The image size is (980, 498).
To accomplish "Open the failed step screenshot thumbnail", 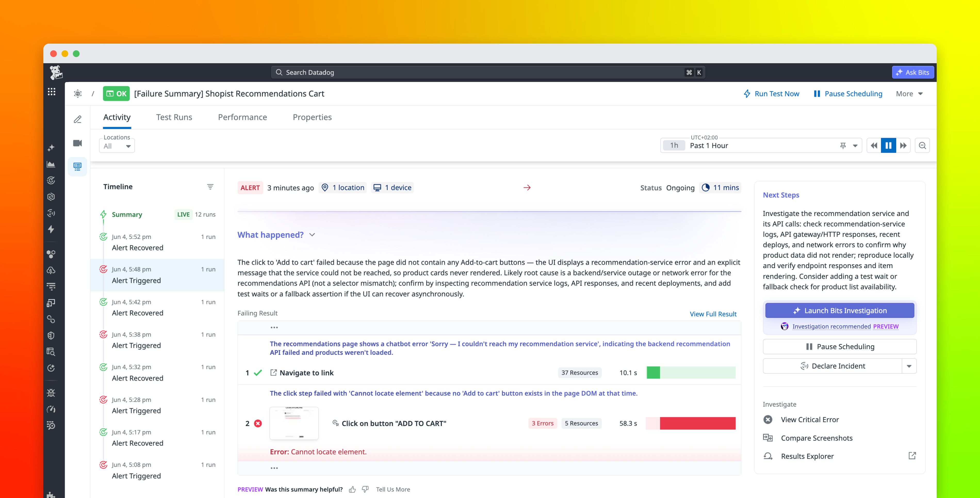I will 294,423.
